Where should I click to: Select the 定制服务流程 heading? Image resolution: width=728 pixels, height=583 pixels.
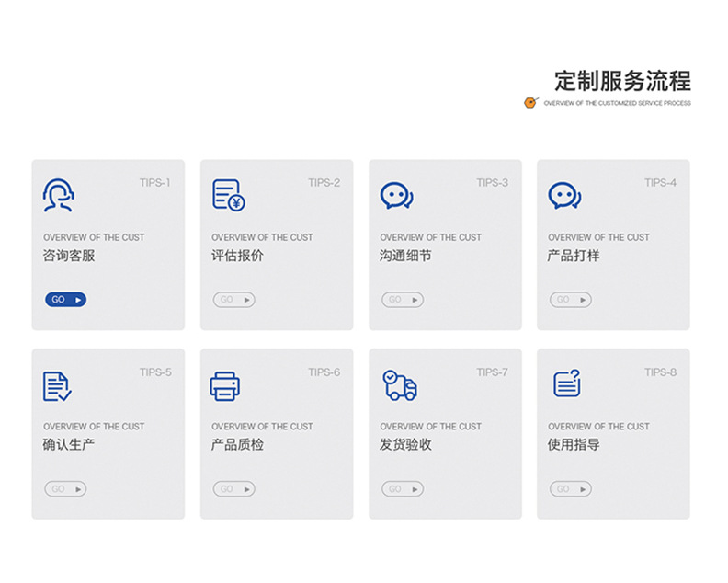click(622, 81)
